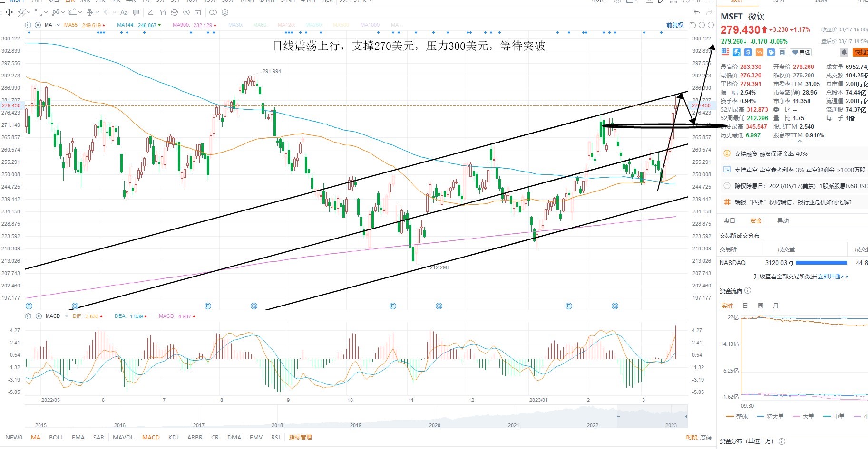Open the notes icon beside 自选

[x=782, y=52]
